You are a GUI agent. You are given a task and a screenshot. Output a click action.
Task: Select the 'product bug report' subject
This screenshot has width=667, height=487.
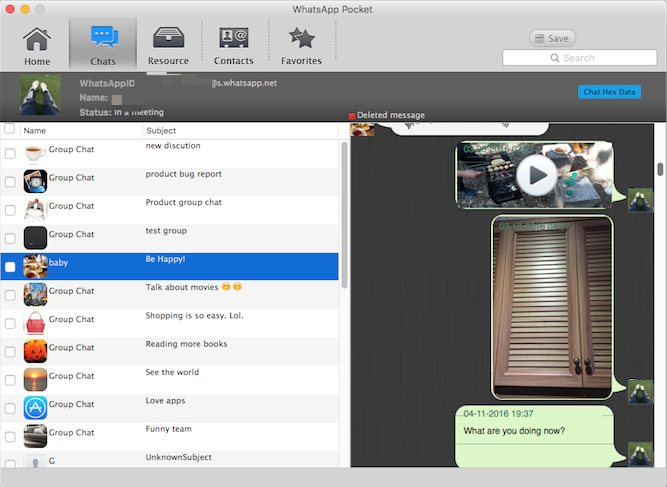(184, 174)
